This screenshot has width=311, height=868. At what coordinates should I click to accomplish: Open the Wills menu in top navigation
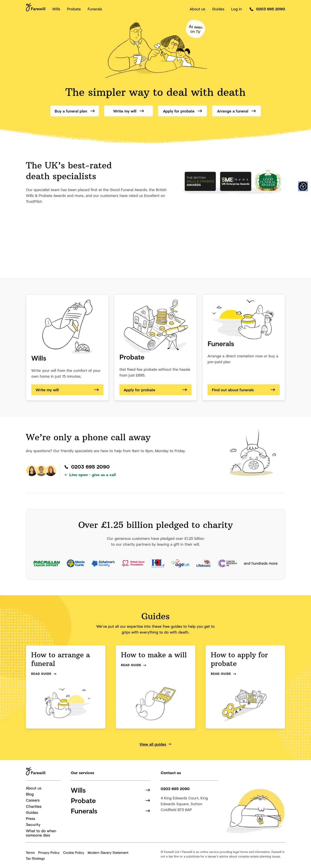point(56,9)
